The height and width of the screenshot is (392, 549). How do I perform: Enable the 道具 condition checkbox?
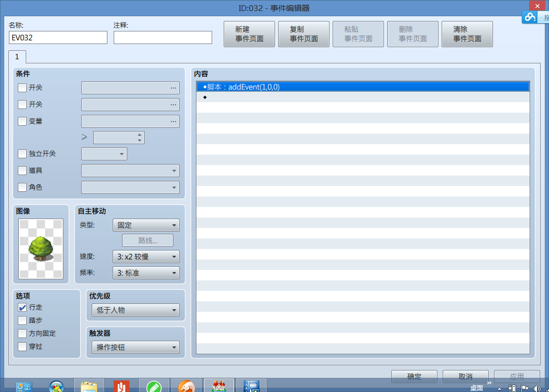tap(22, 171)
